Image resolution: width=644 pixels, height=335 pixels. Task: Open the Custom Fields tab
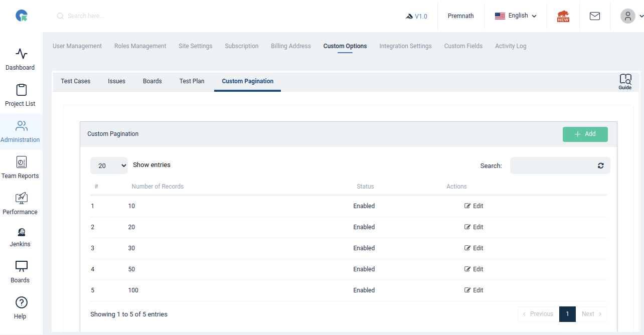463,46
